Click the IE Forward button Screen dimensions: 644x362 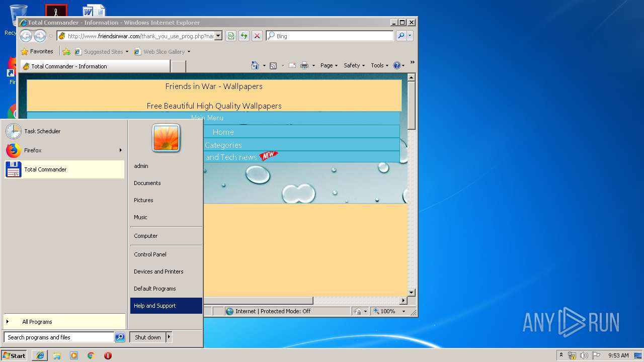pos(40,36)
